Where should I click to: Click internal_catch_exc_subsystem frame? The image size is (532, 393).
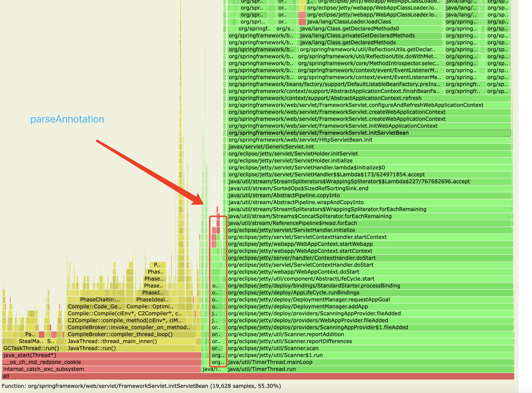[x=101, y=369]
